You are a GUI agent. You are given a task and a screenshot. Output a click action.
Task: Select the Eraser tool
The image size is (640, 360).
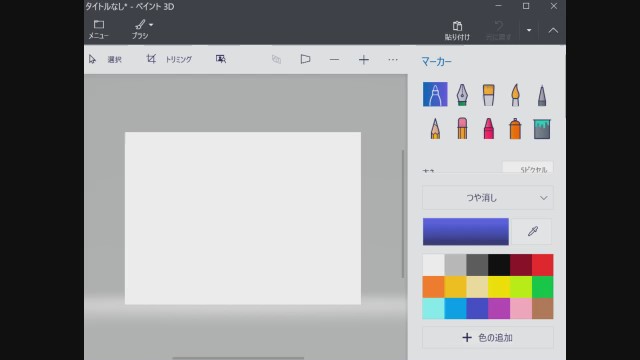coord(462,128)
